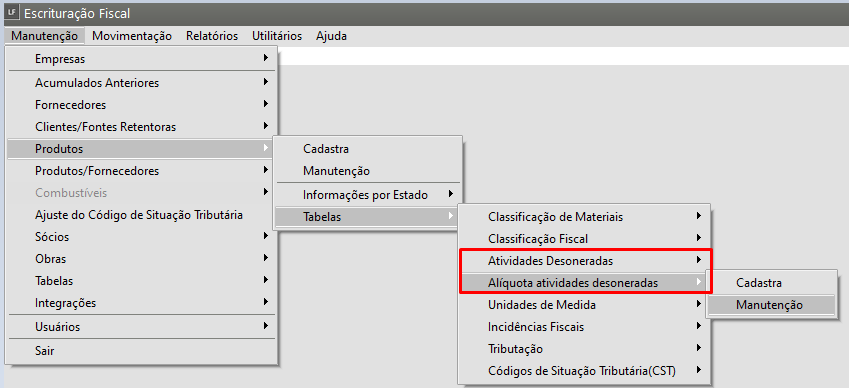Screen dimensions: 849x388
Task: Click the submenu arrow beside Fornecedores
Action: click(266, 103)
